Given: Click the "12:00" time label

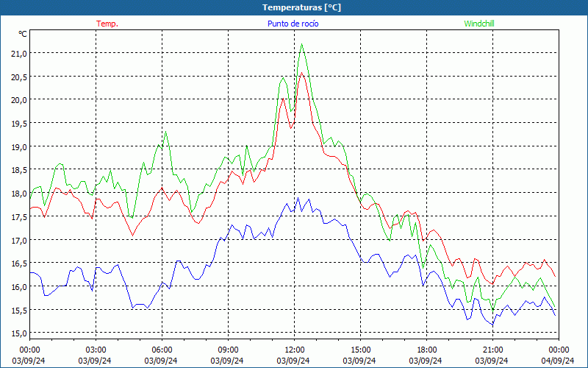Looking at the screenshot, I should 295,350.
